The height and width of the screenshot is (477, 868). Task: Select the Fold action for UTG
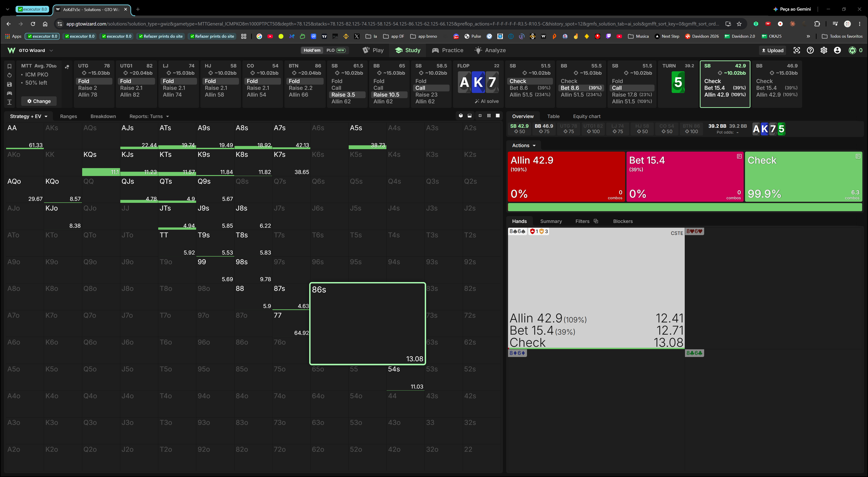click(94, 81)
